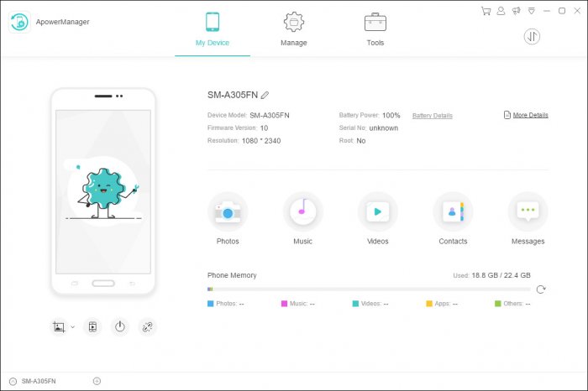This screenshot has height=391, width=588.
Task: Click the transfer arrows round button
Action: (532, 36)
